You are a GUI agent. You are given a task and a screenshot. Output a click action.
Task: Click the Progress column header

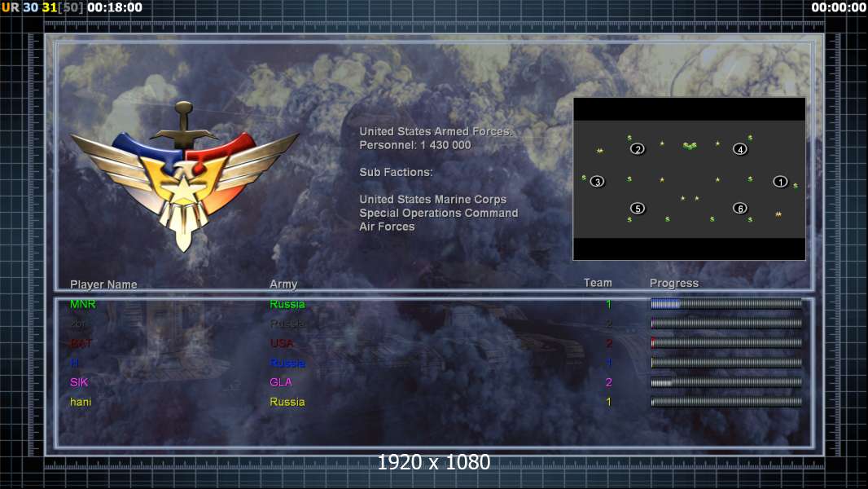[x=674, y=283]
